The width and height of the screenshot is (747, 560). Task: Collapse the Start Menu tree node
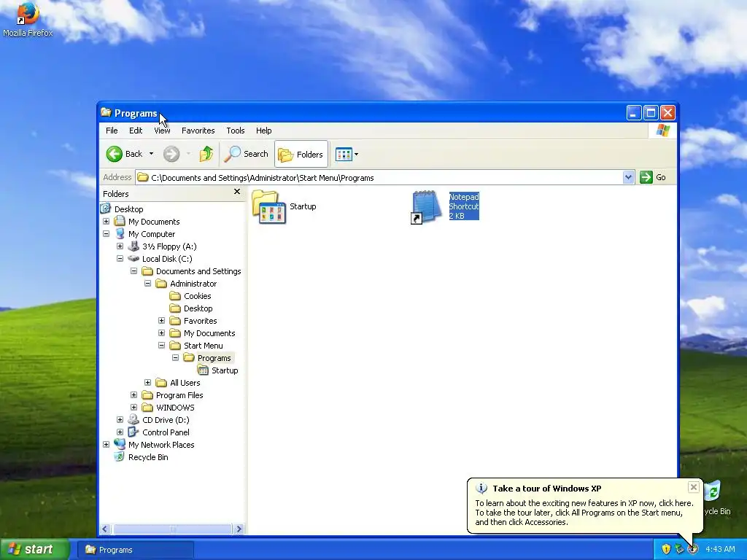point(161,345)
